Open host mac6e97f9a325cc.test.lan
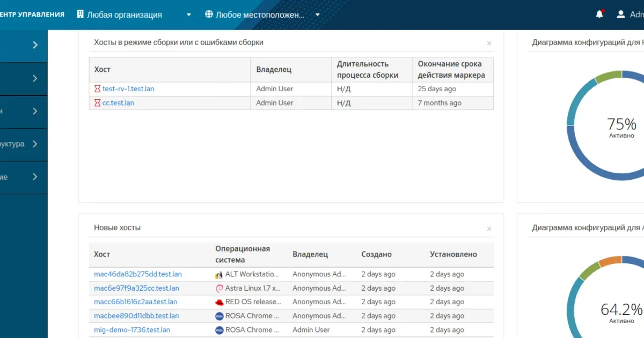This screenshot has width=644, height=338. point(136,288)
